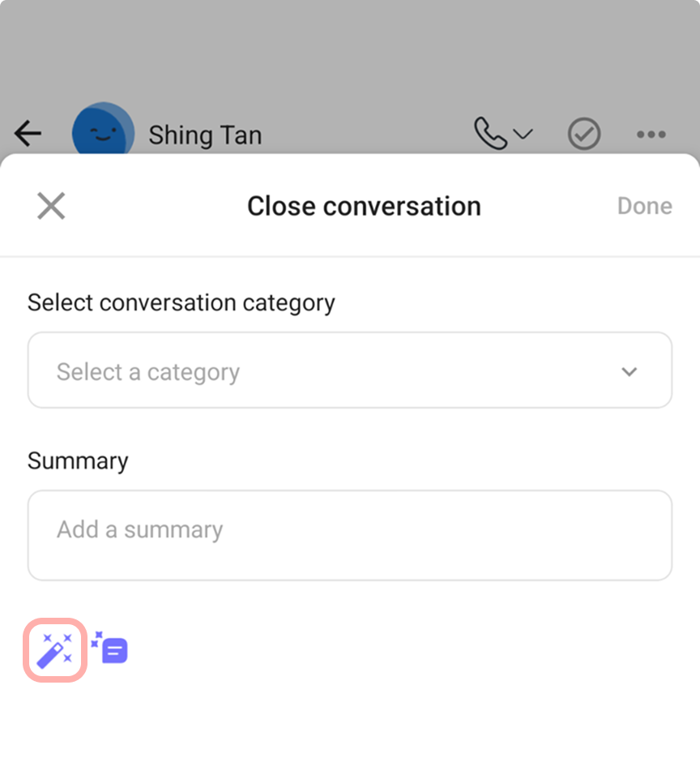Click the magic wand AI icon
Image resolution: width=700 pixels, height=758 pixels.
coord(54,650)
